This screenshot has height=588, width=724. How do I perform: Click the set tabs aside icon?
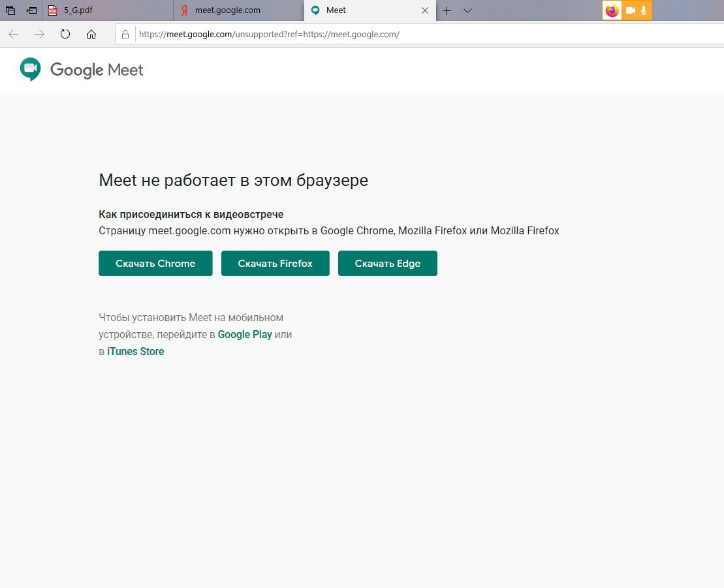pos(31,10)
